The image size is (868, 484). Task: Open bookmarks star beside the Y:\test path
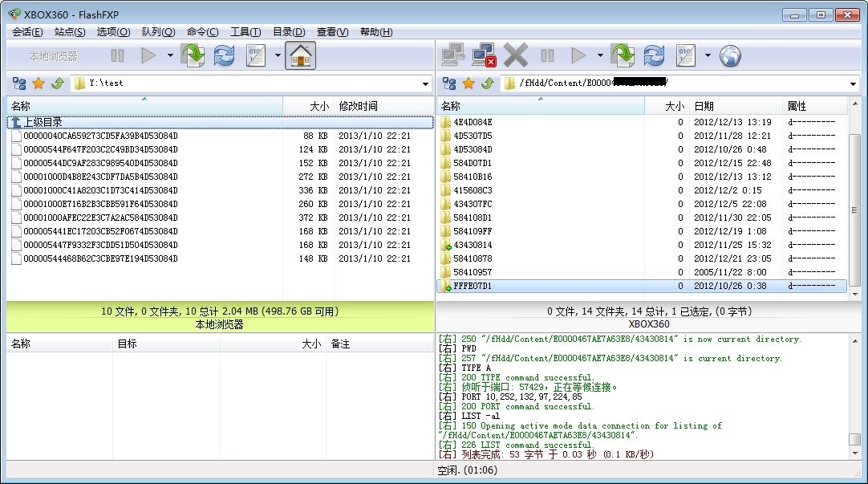tap(38, 83)
